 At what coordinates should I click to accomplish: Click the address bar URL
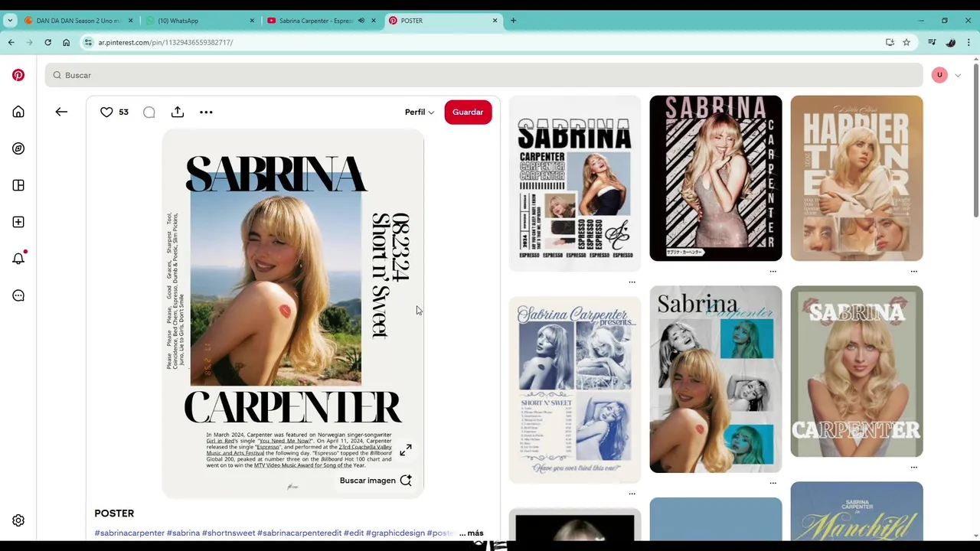point(165,42)
